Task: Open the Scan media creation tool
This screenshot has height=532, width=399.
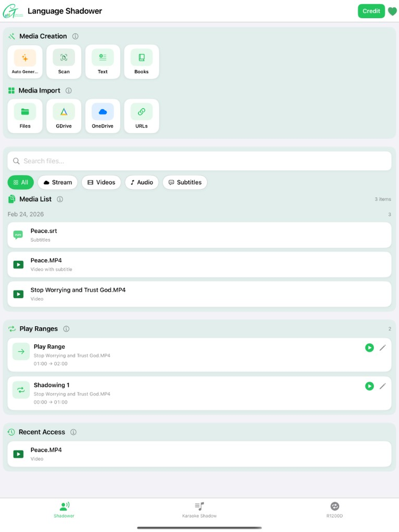Action: (64, 62)
